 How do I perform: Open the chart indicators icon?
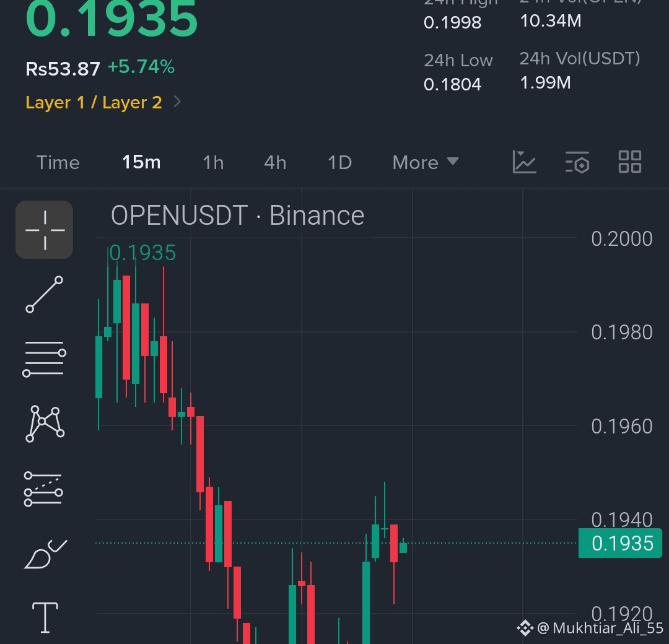click(x=524, y=162)
